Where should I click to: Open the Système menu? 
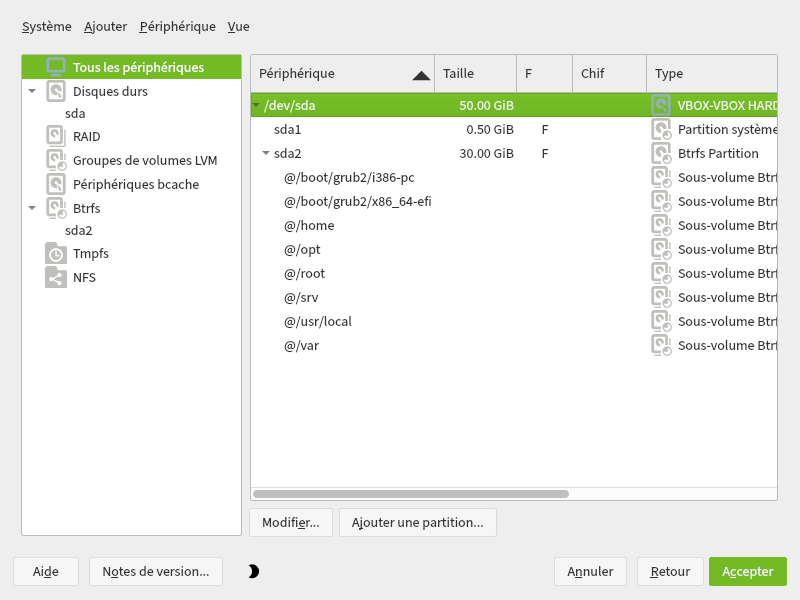point(47,27)
